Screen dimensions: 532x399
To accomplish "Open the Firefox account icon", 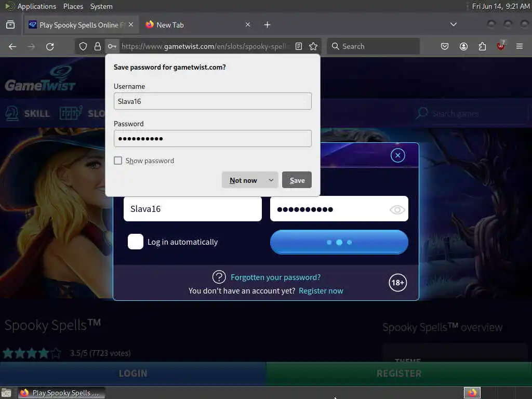I will pos(463,46).
